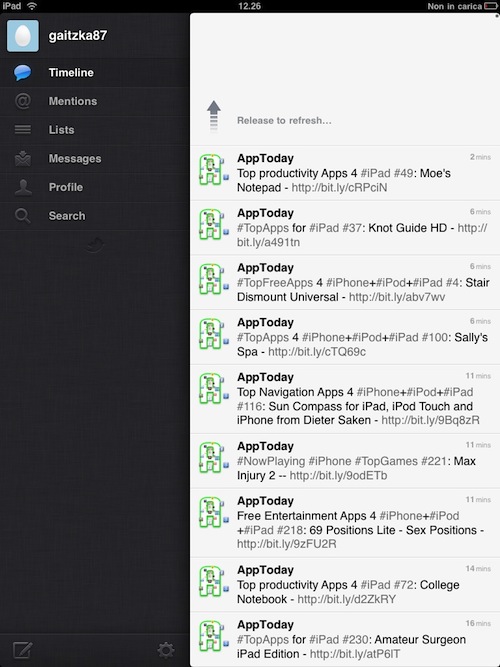
Task: Tap the refresh up arrow icon
Action: (214, 116)
